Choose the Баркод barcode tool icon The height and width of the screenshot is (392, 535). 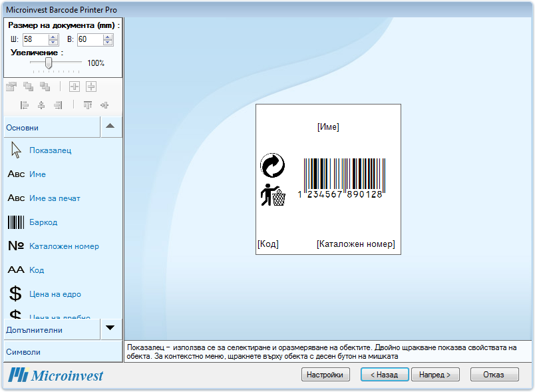click(x=16, y=222)
